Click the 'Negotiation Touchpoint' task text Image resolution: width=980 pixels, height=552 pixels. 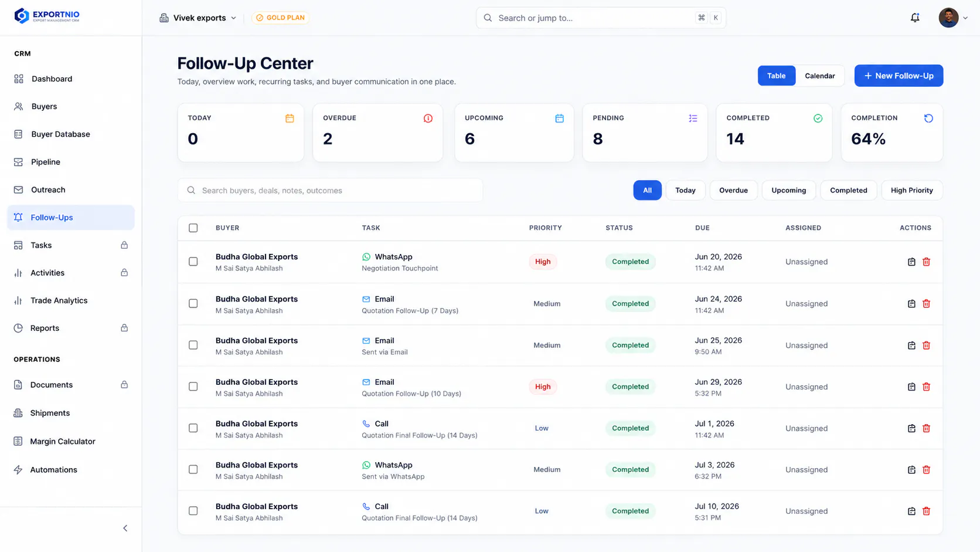coord(400,269)
